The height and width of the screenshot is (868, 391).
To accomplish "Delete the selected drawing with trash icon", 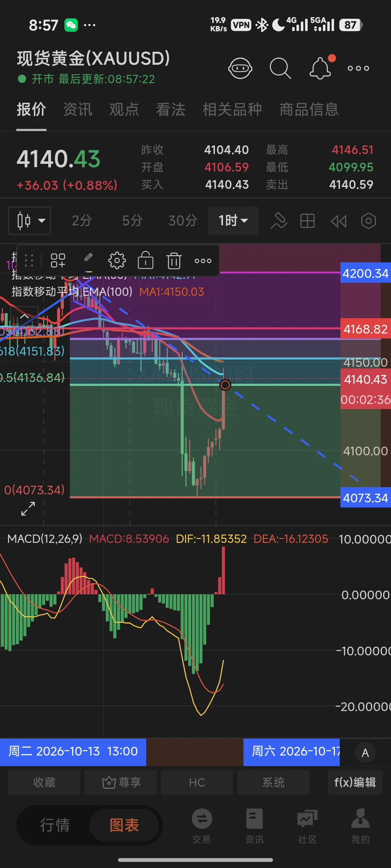I will pyautogui.click(x=174, y=260).
